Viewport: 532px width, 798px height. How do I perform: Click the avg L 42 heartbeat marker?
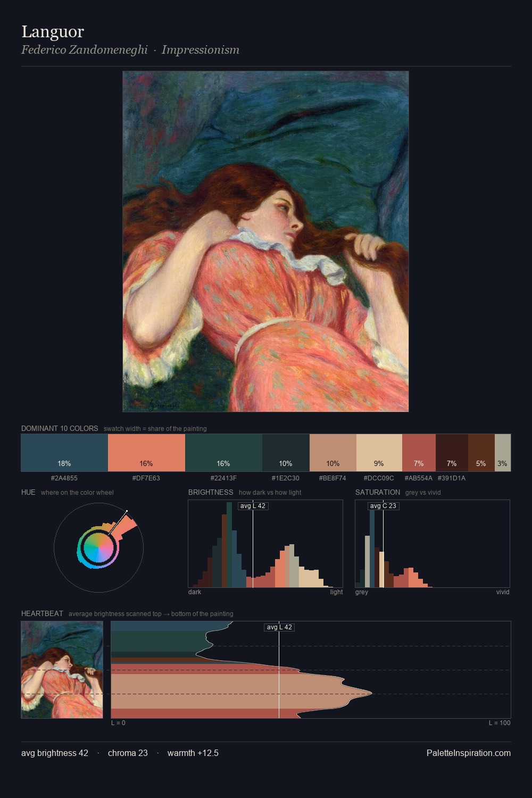279,627
